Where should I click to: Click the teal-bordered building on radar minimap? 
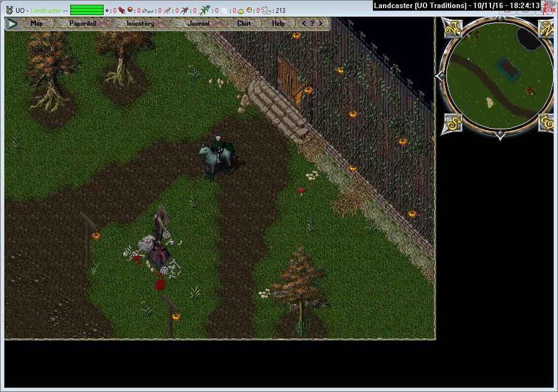click(508, 69)
